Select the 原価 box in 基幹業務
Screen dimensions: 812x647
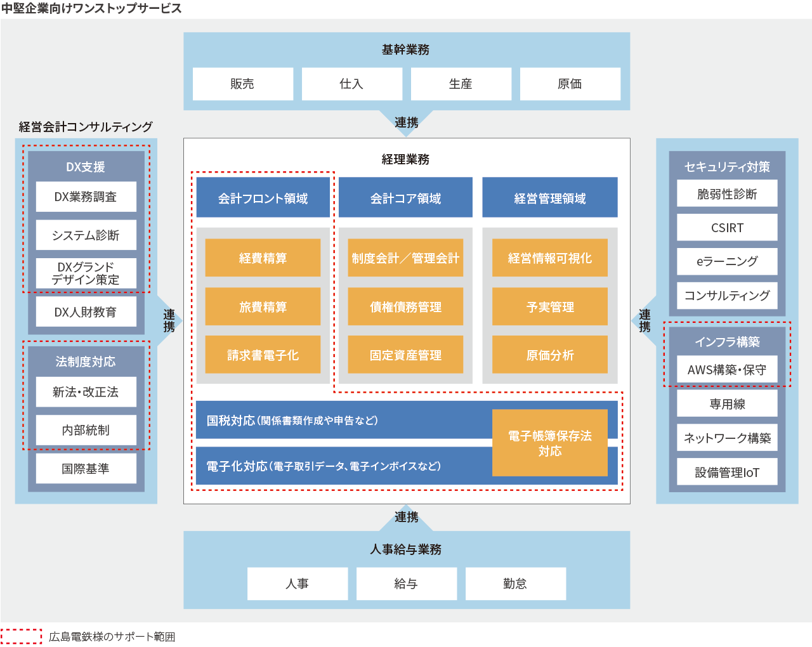(570, 84)
